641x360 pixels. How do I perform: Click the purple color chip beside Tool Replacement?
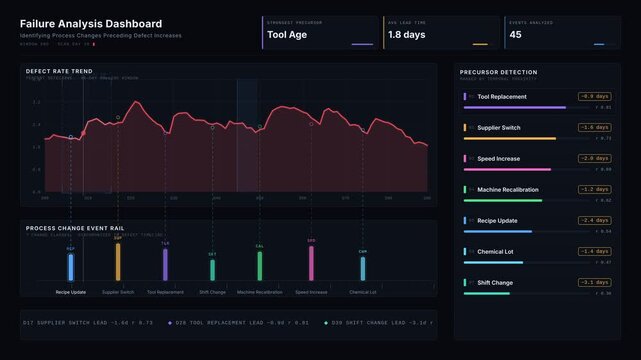pyautogui.click(x=465, y=96)
